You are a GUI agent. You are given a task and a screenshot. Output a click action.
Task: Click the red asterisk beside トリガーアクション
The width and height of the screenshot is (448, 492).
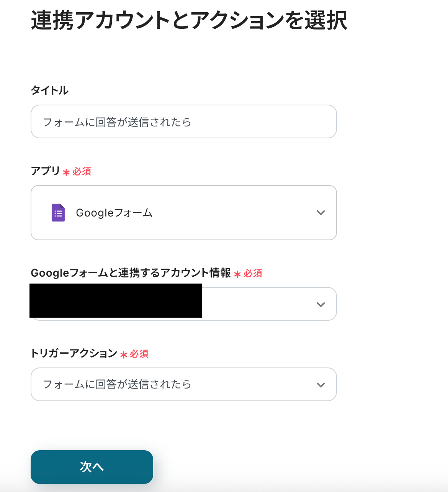[x=124, y=355]
